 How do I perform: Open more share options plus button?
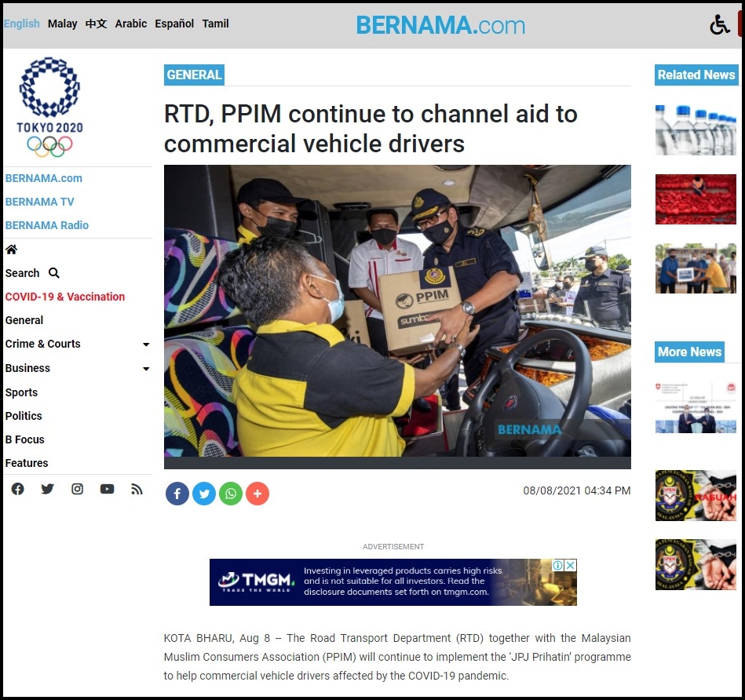coord(257,494)
